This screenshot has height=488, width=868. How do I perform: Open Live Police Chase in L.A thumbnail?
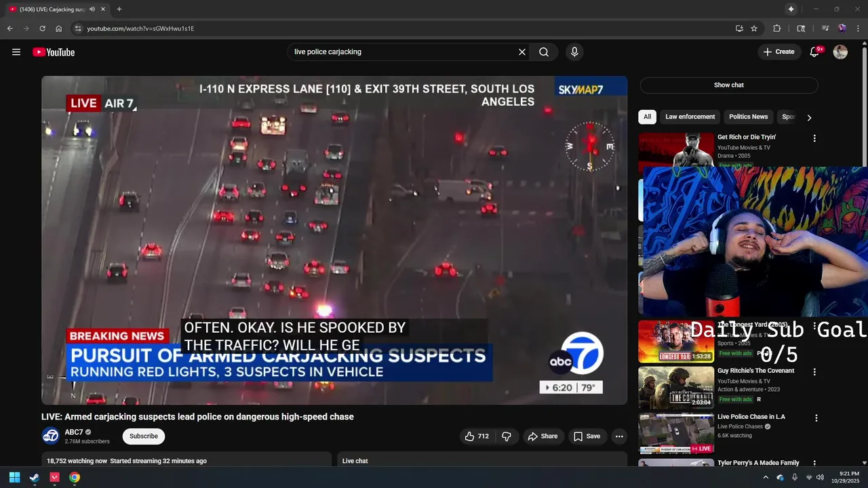coord(676,434)
